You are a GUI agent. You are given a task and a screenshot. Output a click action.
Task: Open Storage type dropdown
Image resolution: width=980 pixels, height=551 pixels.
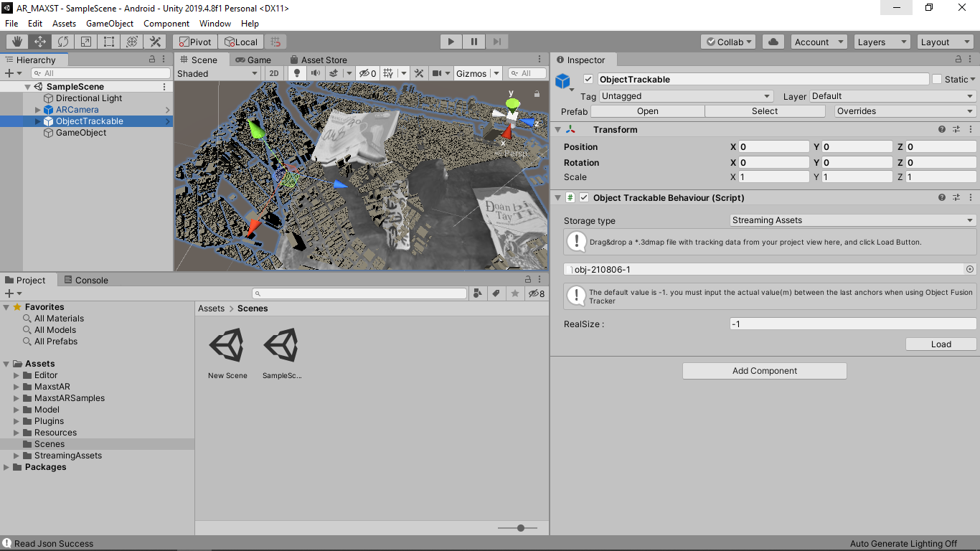(x=853, y=220)
